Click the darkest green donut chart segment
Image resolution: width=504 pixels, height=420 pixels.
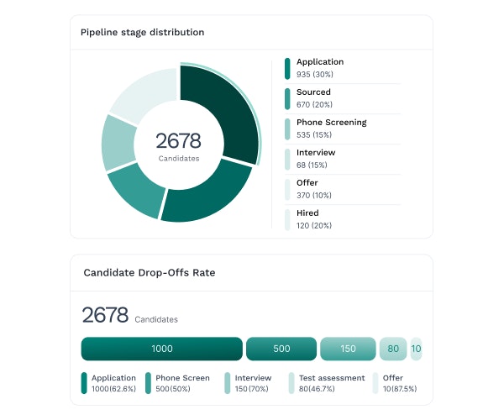point(221,109)
